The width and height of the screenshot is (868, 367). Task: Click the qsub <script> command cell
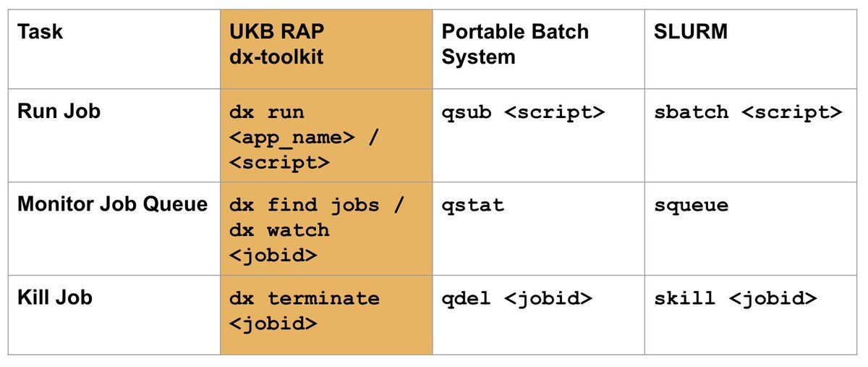coord(538,135)
